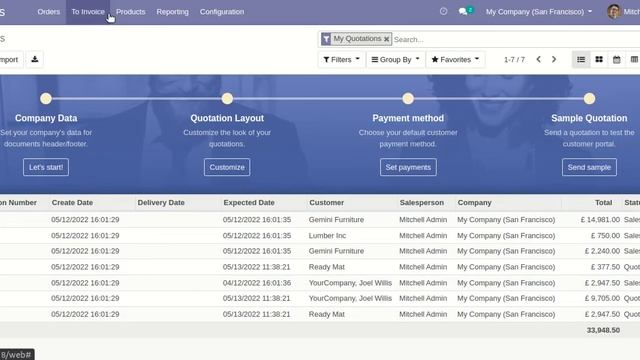
Task: Switch to kanban view
Action: [599, 59]
